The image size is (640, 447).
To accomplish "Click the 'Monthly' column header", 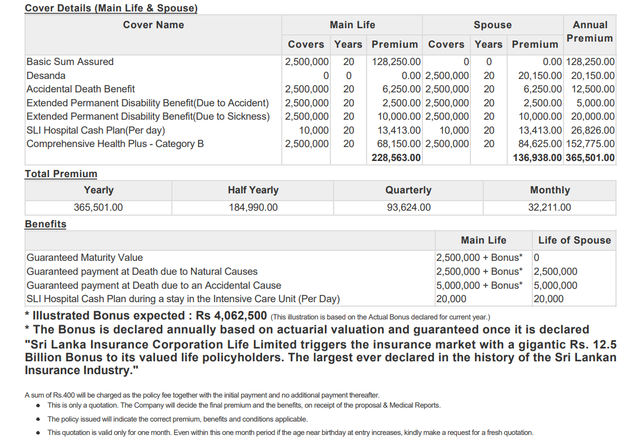I will (550, 190).
